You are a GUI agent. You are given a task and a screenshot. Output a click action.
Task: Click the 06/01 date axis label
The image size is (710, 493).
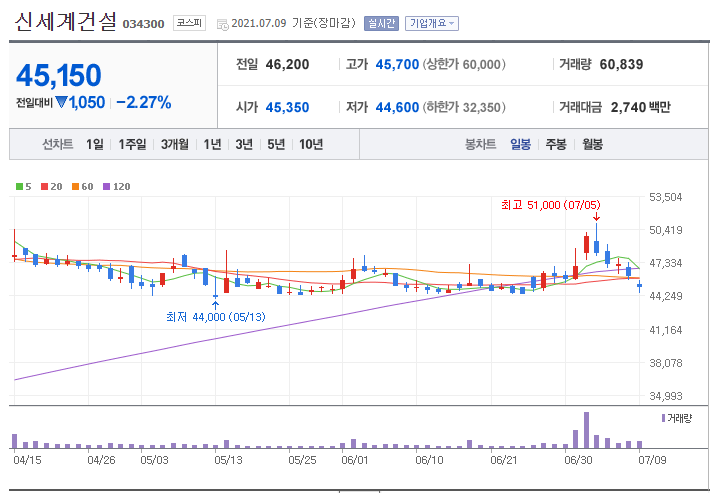(x=355, y=460)
